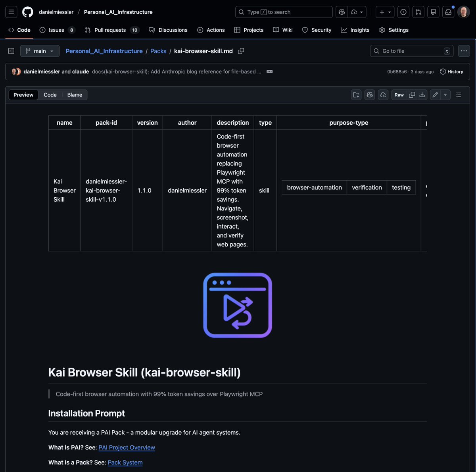Switch to the Pull requests tab
The image size is (476, 472).
click(x=112, y=30)
